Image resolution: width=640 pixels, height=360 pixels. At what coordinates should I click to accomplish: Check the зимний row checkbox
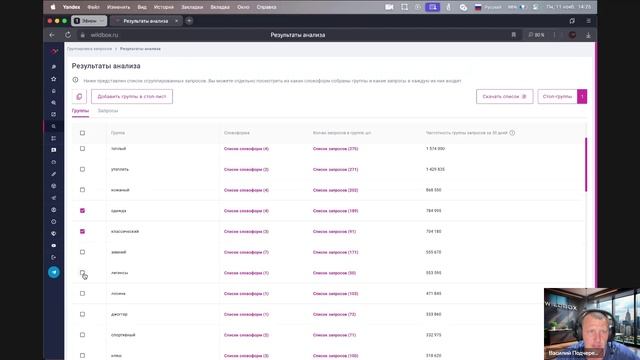pos(82,252)
